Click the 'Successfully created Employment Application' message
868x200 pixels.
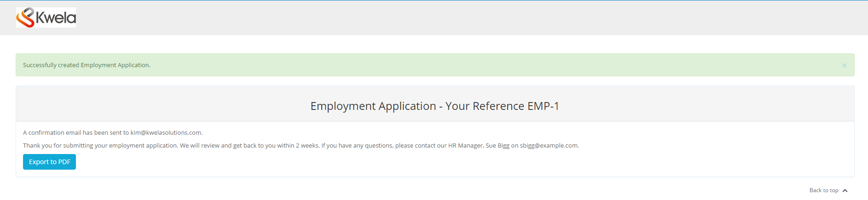click(x=87, y=65)
